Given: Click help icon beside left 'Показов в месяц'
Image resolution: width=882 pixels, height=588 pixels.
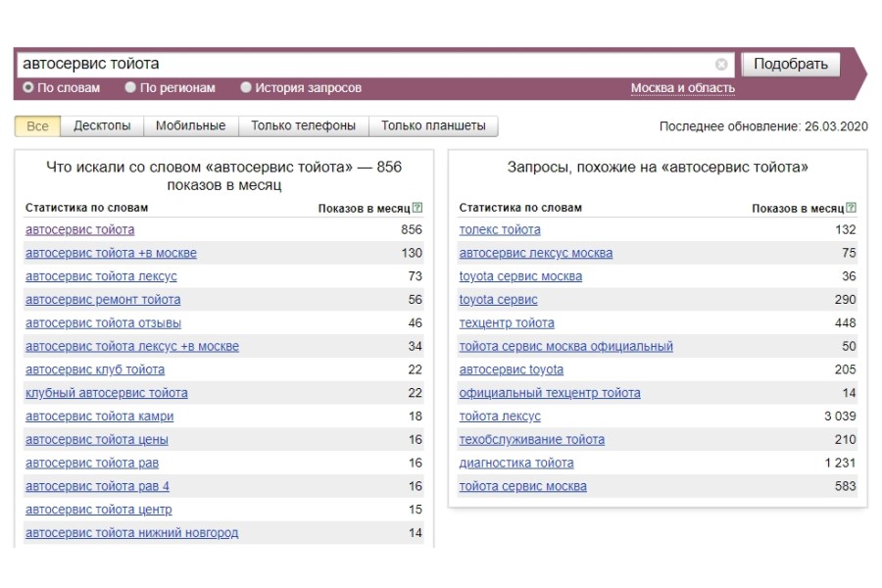Looking at the screenshot, I should coord(417,208).
